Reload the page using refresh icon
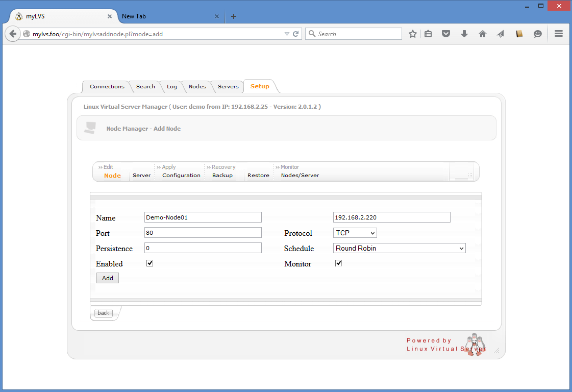 point(295,34)
